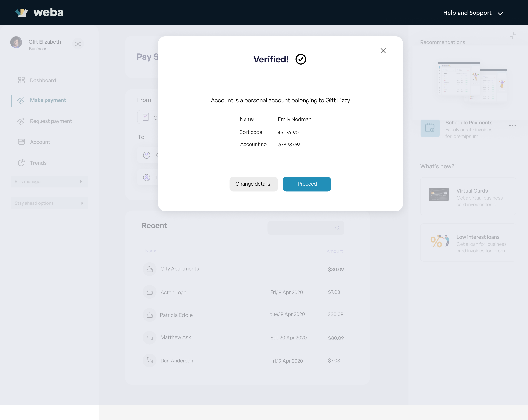528x420 pixels.
Task: Open the three-dots menu beside Schedule Payments
Action: (512, 125)
